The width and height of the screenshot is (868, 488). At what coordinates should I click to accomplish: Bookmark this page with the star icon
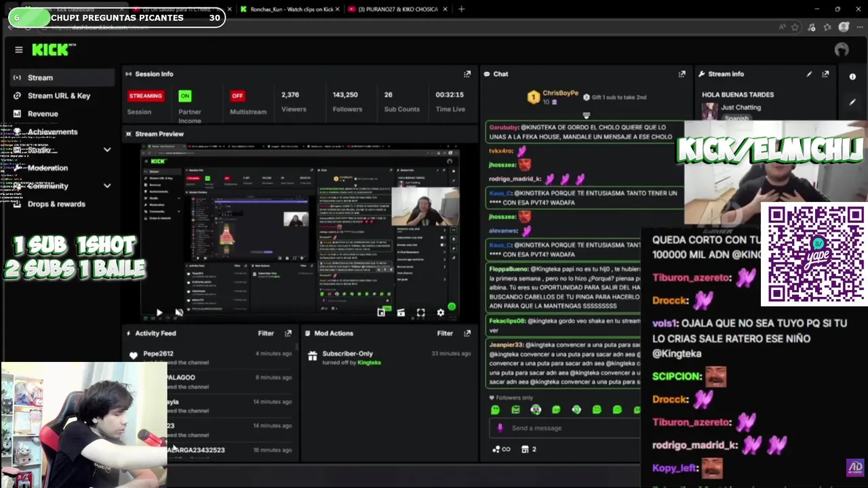tap(795, 27)
